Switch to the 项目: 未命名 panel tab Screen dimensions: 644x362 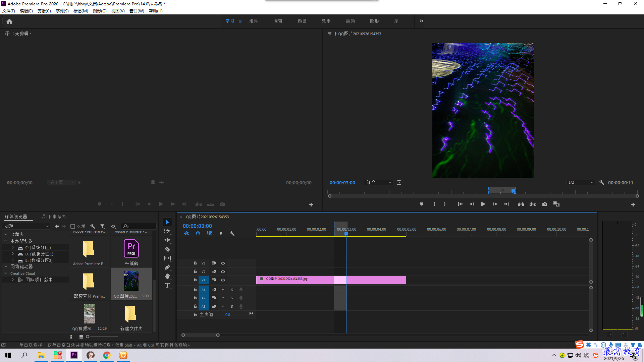[x=54, y=217]
